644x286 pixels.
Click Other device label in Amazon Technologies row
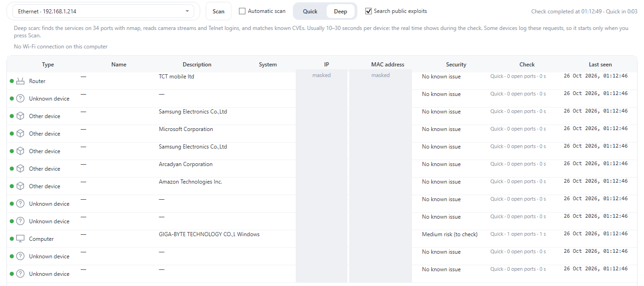pyautogui.click(x=45, y=186)
